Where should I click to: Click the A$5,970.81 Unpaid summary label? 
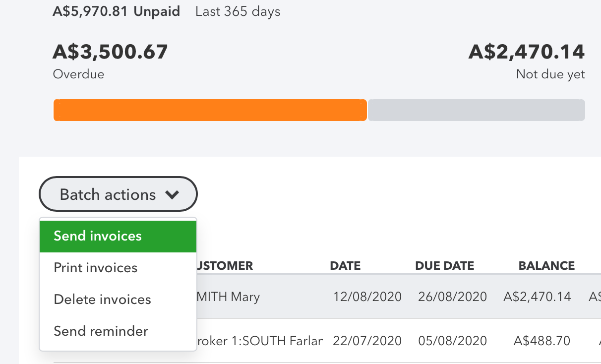click(x=116, y=11)
